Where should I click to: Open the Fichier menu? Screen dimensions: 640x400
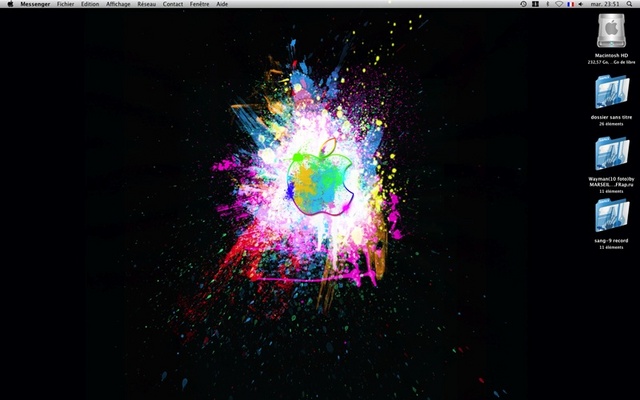65,4
